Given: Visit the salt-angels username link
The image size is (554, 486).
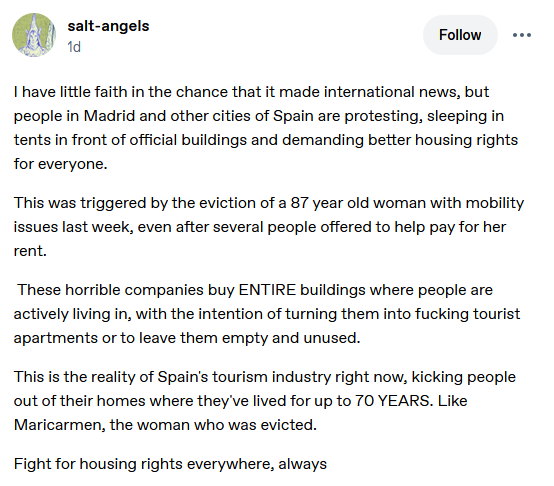Looking at the screenshot, I should pos(108,26).
